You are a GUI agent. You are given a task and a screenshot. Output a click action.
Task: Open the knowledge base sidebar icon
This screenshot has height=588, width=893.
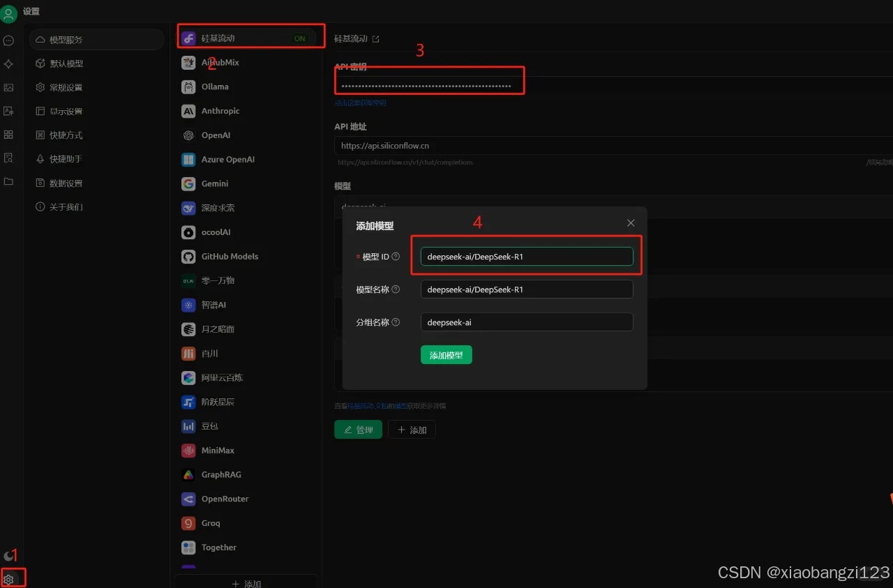point(8,158)
